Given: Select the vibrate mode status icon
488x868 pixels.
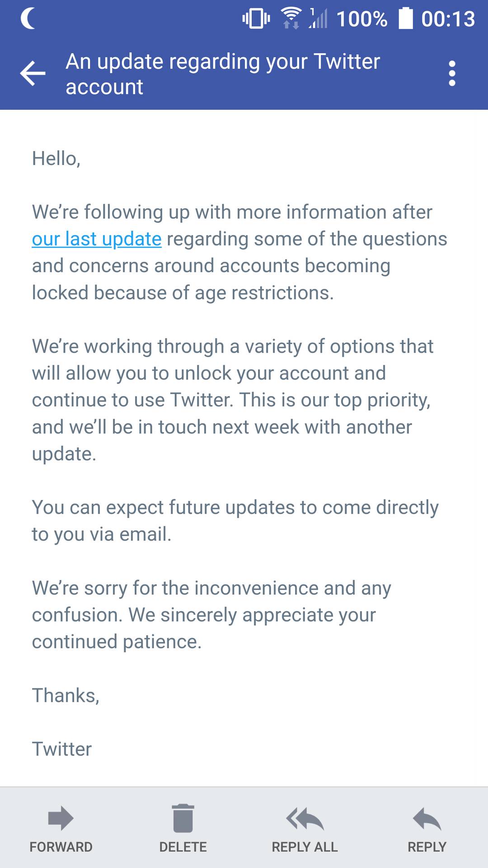Looking at the screenshot, I should click(x=255, y=18).
